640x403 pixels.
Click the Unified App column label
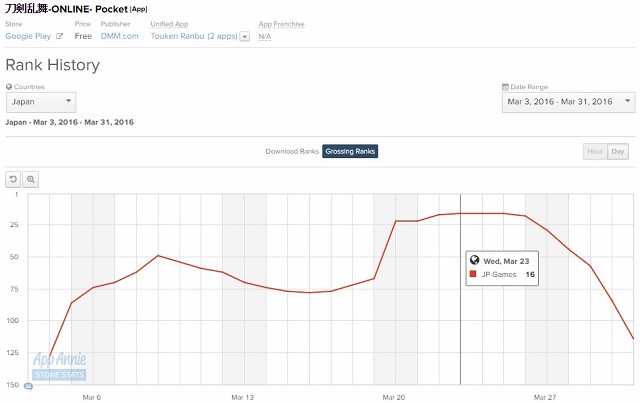(169, 24)
